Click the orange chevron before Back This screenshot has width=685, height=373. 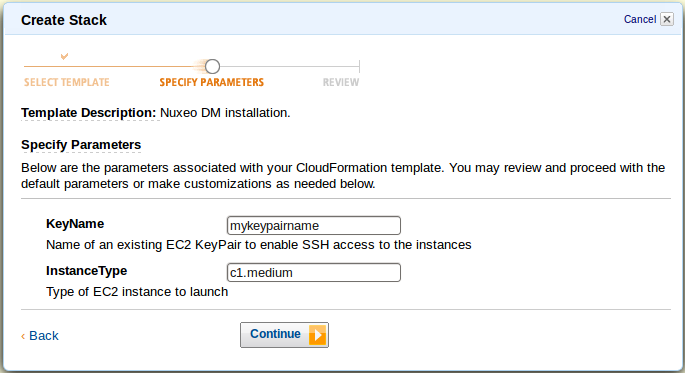23,336
